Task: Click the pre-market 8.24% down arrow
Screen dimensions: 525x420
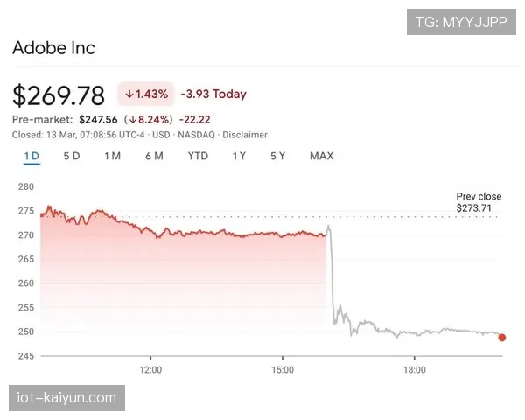Action: (129, 119)
